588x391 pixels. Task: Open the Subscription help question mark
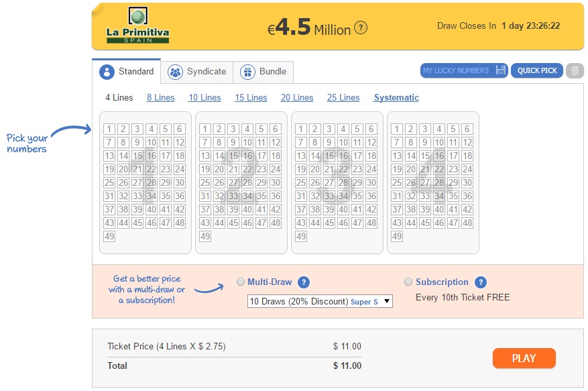[481, 282]
